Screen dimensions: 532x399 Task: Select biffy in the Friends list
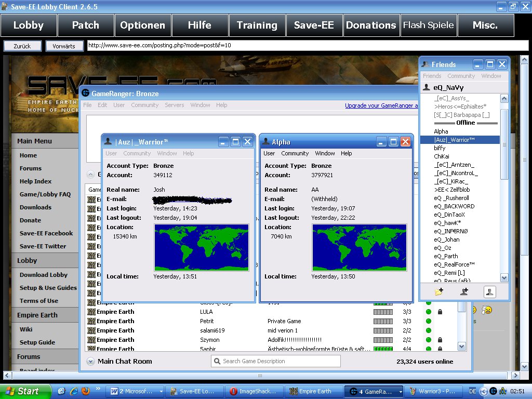click(440, 148)
